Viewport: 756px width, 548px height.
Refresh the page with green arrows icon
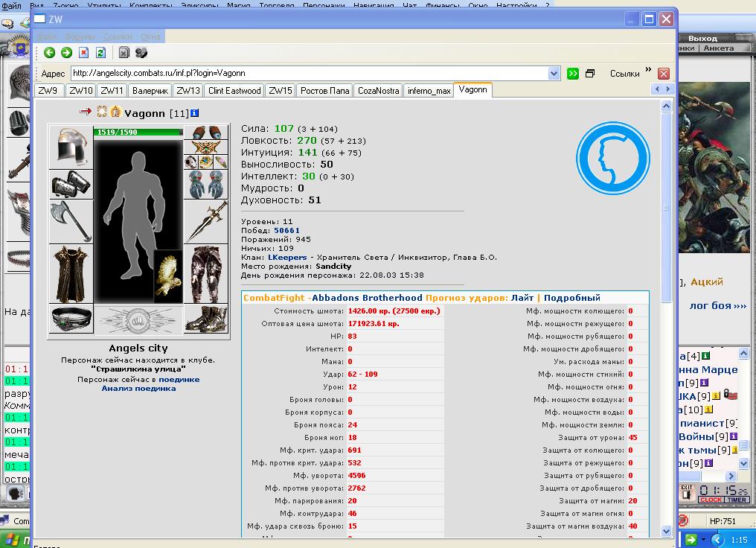[100, 53]
